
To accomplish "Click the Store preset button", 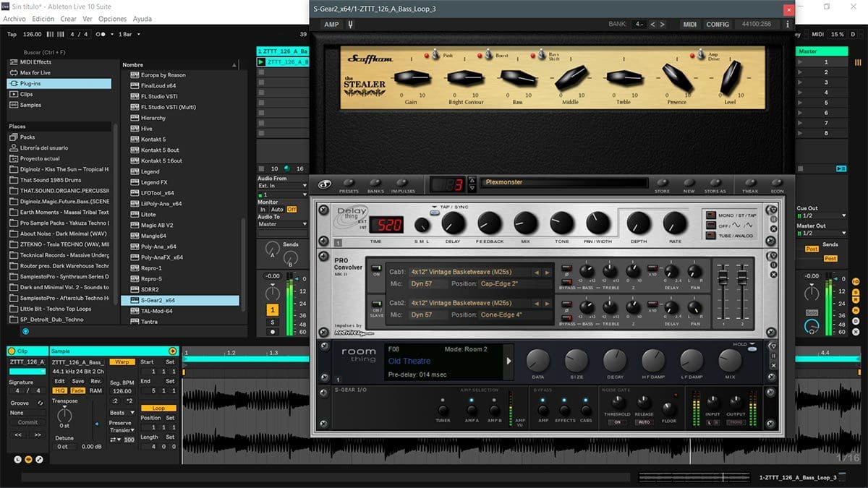I will [662, 183].
